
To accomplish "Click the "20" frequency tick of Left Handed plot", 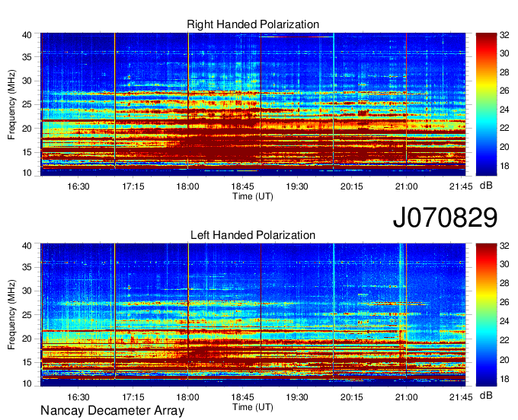I will tap(27, 339).
